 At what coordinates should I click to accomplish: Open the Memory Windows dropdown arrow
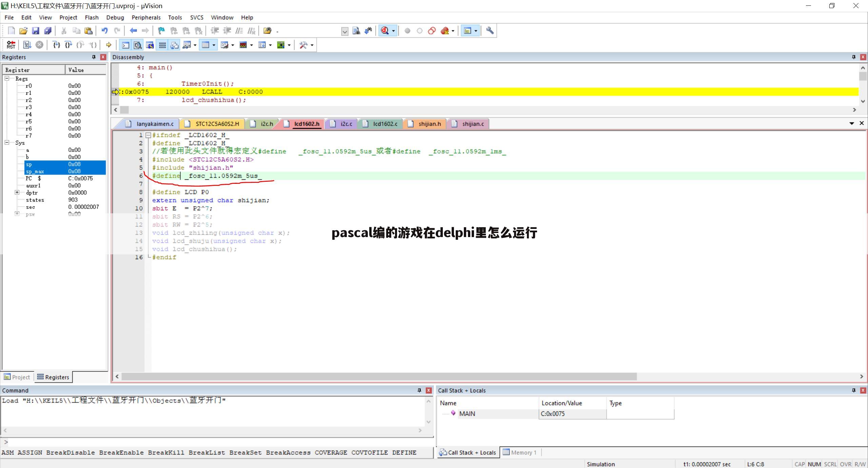(214, 45)
